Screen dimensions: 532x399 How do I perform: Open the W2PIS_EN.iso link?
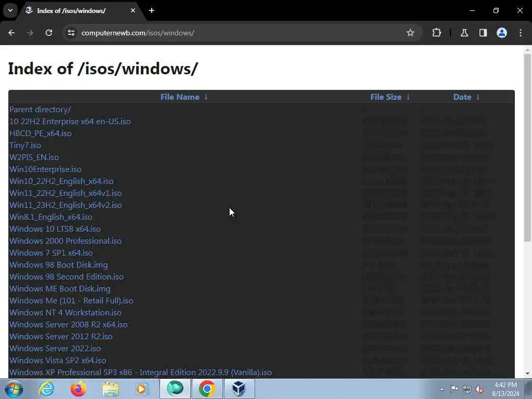(x=34, y=157)
